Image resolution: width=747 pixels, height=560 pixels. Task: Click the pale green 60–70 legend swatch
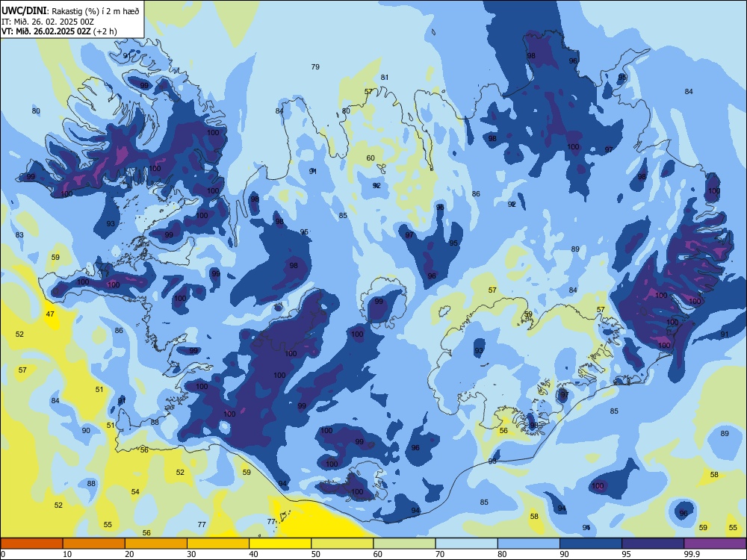404,544
